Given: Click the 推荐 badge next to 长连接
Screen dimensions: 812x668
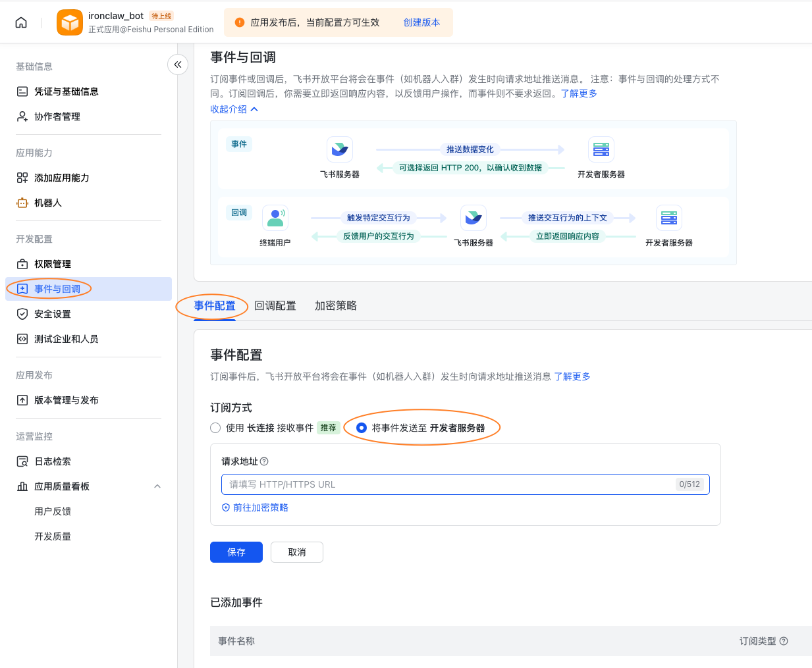Looking at the screenshot, I should pyautogui.click(x=328, y=428).
